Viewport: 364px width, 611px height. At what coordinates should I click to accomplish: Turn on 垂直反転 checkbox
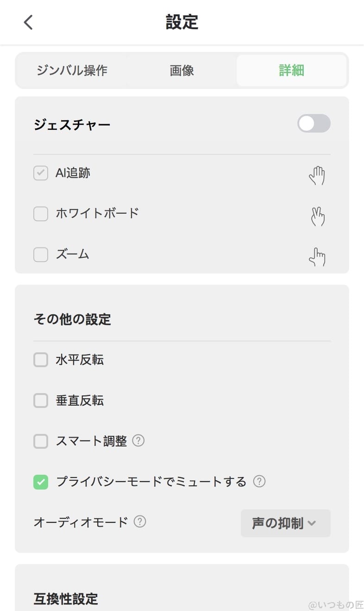coord(41,401)
